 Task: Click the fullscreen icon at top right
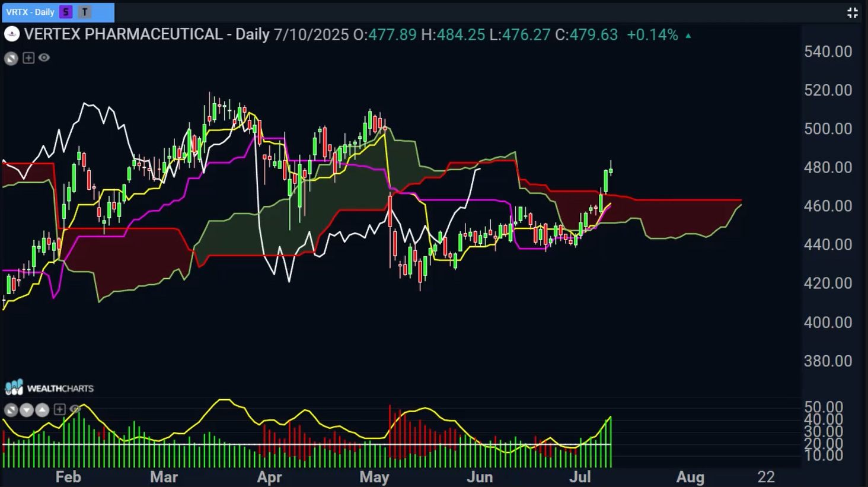[853, 12]
